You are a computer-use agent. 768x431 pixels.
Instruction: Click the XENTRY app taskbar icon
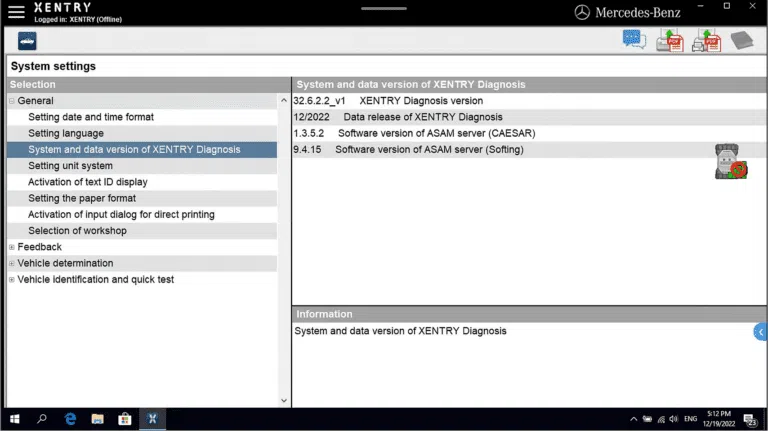(x=152, y=419)
